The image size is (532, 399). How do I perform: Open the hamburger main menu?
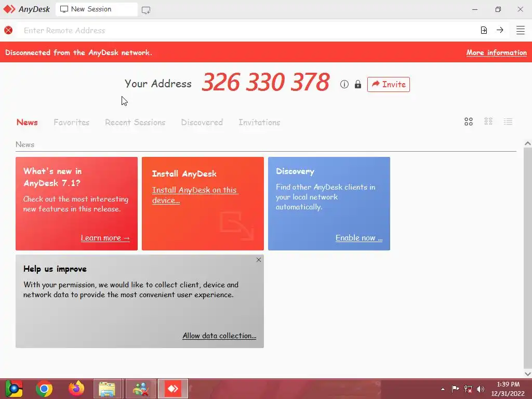[x=521, y=30]
